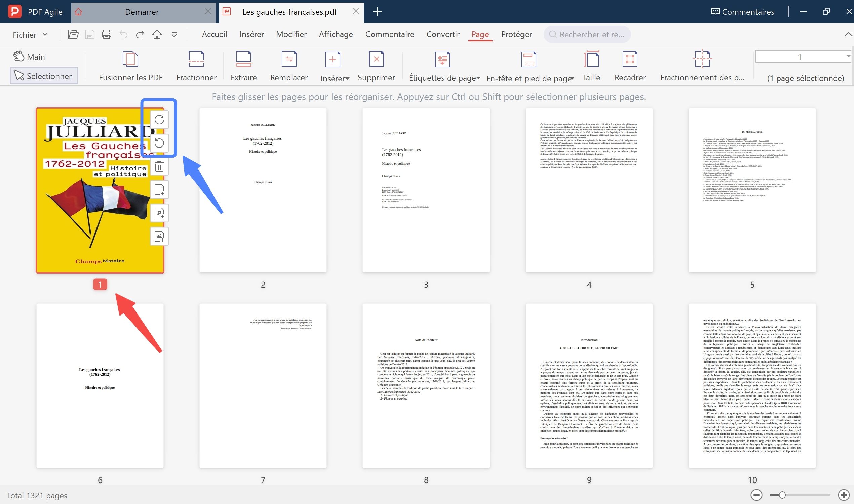The image size is (854, 504).
Task: Select page 9 Introduction thumbnail
Action: [x=589, y=385]
